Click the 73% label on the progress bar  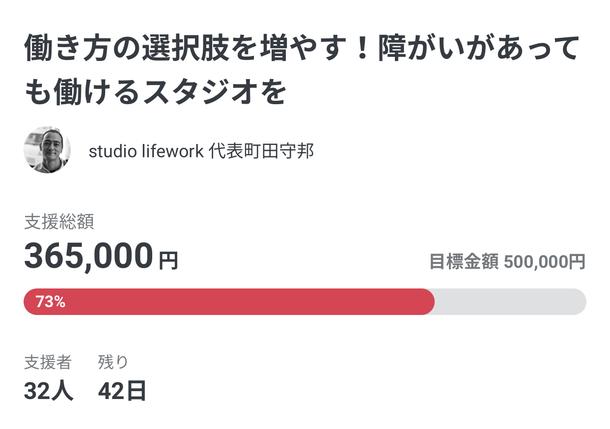50,302
